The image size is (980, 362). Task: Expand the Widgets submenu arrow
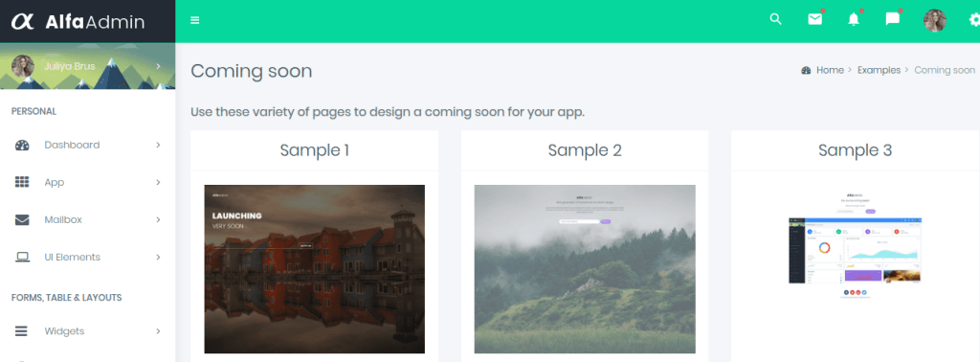coord(158,330)
